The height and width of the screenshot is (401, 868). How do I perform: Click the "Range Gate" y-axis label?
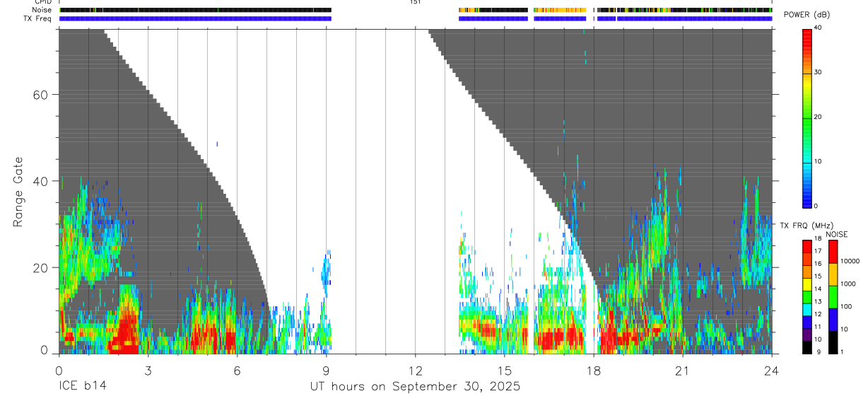point(18,192)
